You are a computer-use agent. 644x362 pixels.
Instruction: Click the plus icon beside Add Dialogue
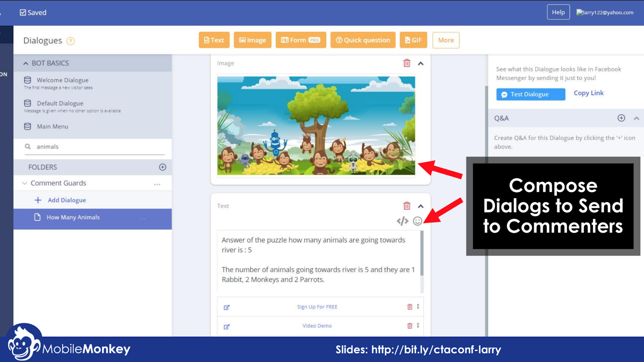point(38,200)
